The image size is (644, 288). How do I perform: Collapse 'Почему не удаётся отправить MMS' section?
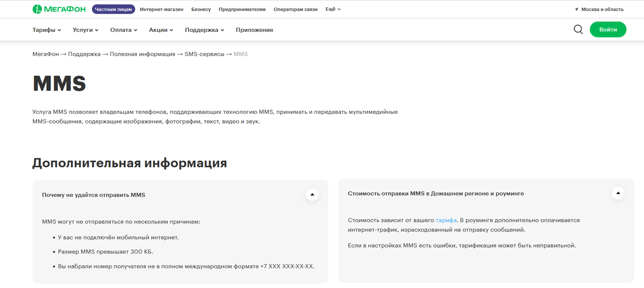312,195
